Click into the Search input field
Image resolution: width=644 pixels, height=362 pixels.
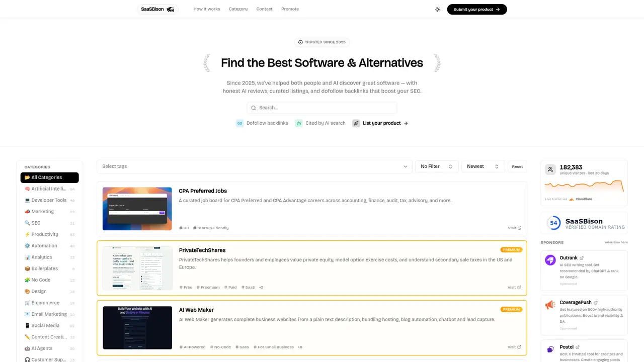tap(322, 108)
